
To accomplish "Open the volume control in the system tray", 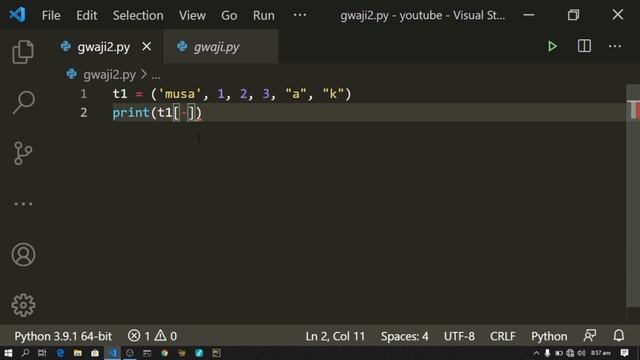I will (x=581, y=353).
